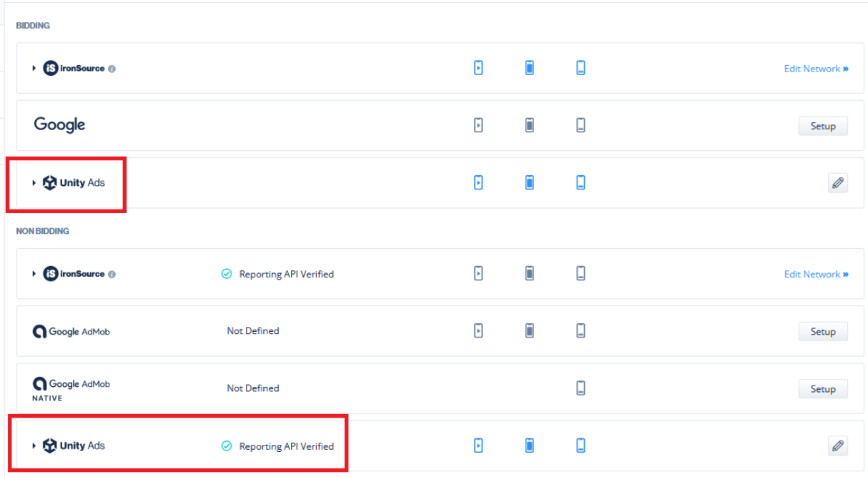Click the pencil edit icon for Non Bidding Unity Ads

[837, 446]
